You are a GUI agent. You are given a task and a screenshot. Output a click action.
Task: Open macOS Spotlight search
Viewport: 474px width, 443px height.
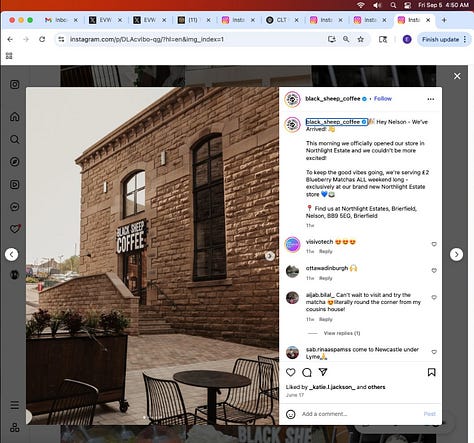[393, 5]
